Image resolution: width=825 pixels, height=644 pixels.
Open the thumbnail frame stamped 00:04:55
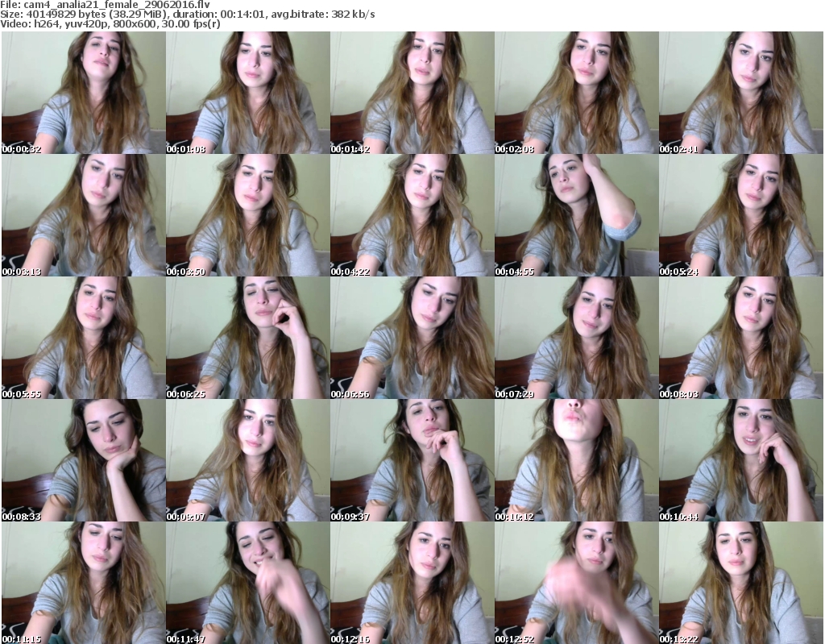point(577,215)
